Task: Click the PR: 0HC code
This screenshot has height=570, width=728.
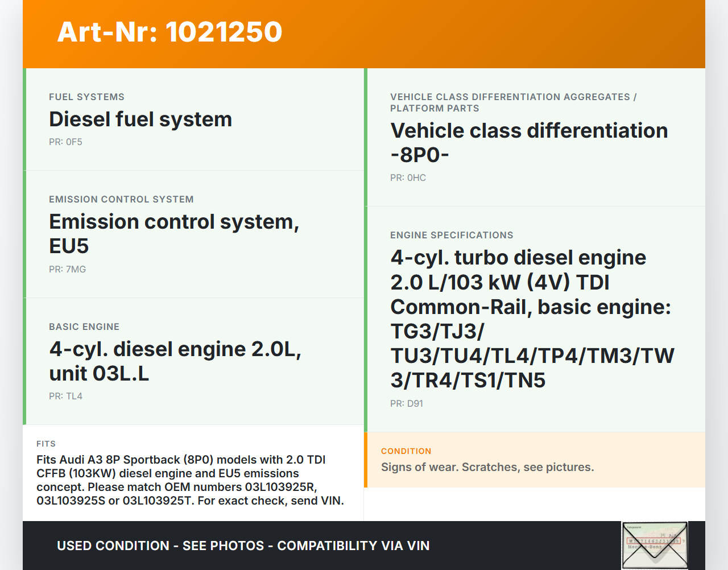Action: [408, 178]
